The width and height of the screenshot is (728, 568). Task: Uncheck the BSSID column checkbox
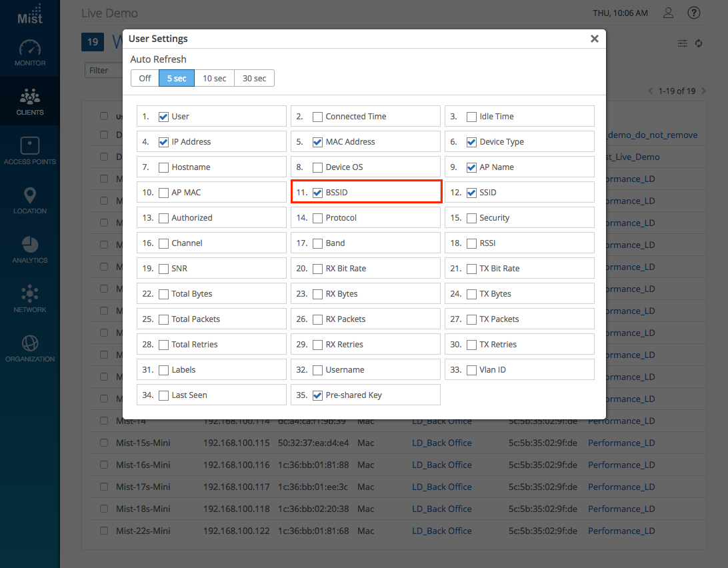click(318, 193)
